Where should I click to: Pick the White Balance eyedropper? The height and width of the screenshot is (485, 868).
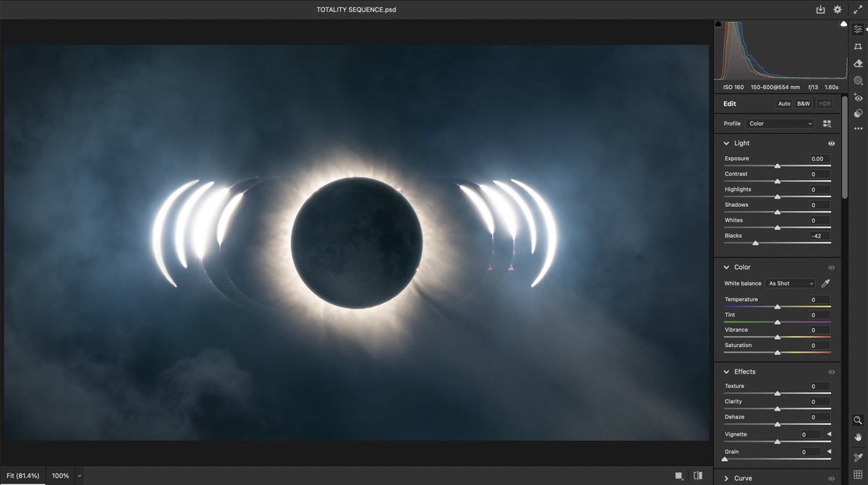tap(825, 283)
